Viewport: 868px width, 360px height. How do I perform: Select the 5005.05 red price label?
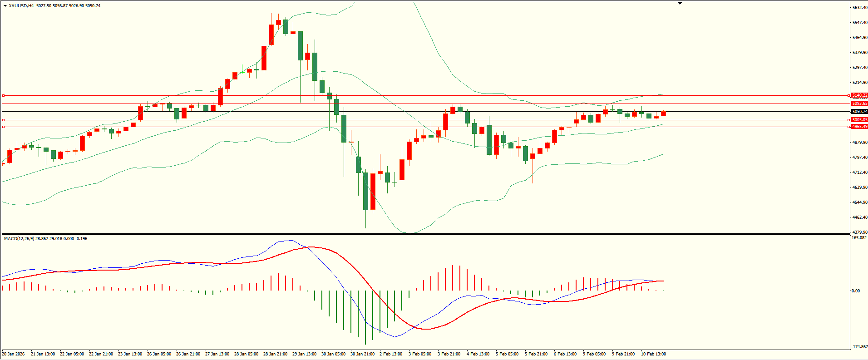pyautogui.click(x=859, y=120)
